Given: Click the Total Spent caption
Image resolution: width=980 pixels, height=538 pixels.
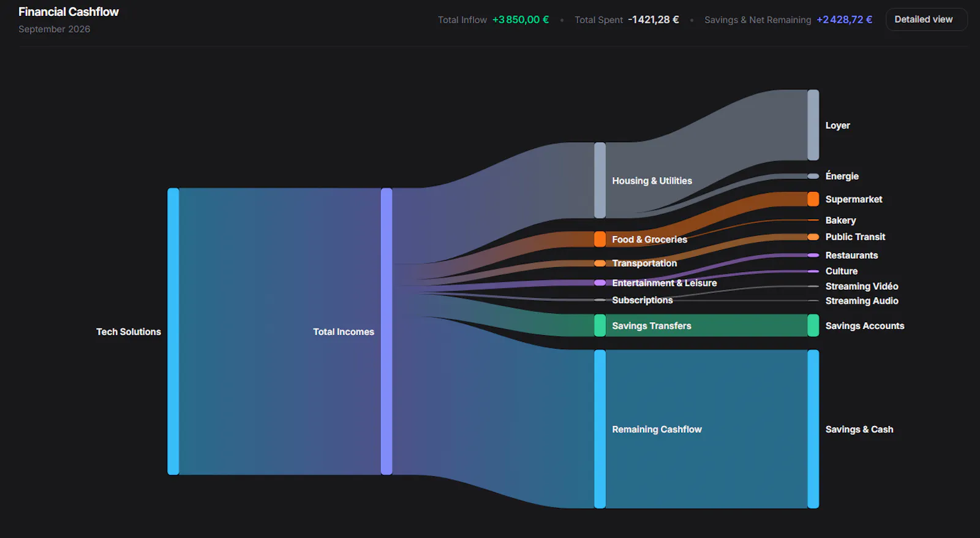Looking at the screenshot, I should pos(598,20).
